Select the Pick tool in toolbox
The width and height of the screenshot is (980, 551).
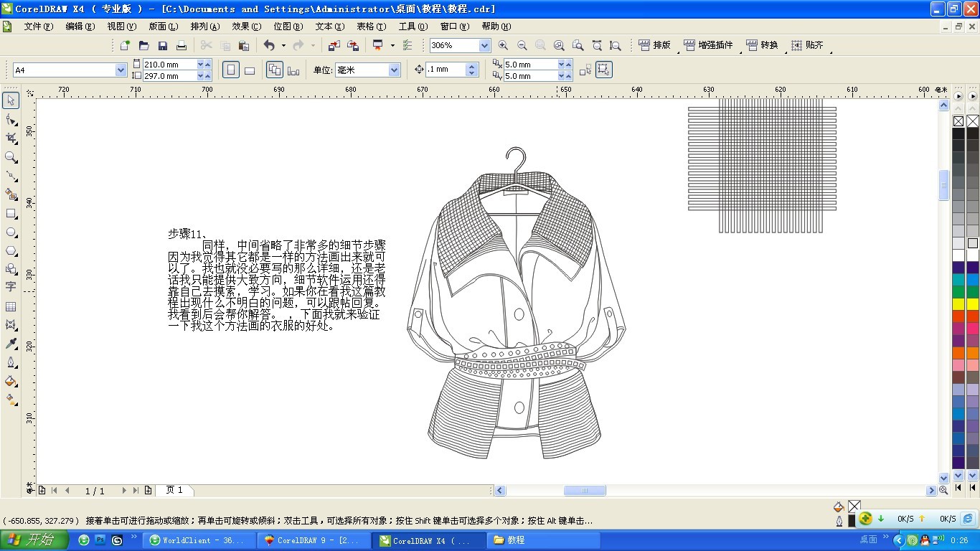tap(11, 100)
